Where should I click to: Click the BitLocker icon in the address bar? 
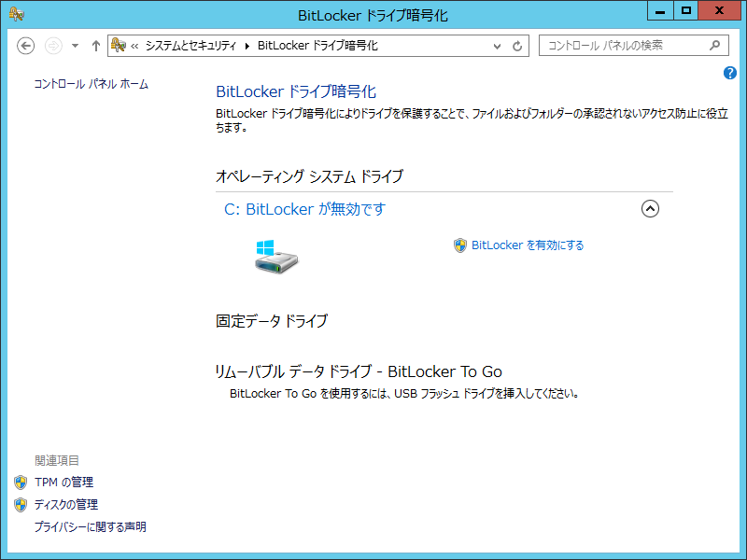coord(119,45)
